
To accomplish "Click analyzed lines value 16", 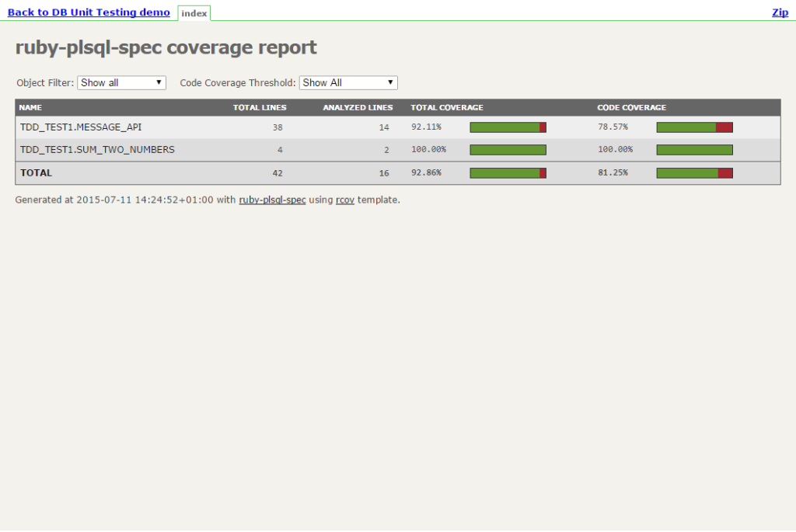I will click(x=384, y=173).
